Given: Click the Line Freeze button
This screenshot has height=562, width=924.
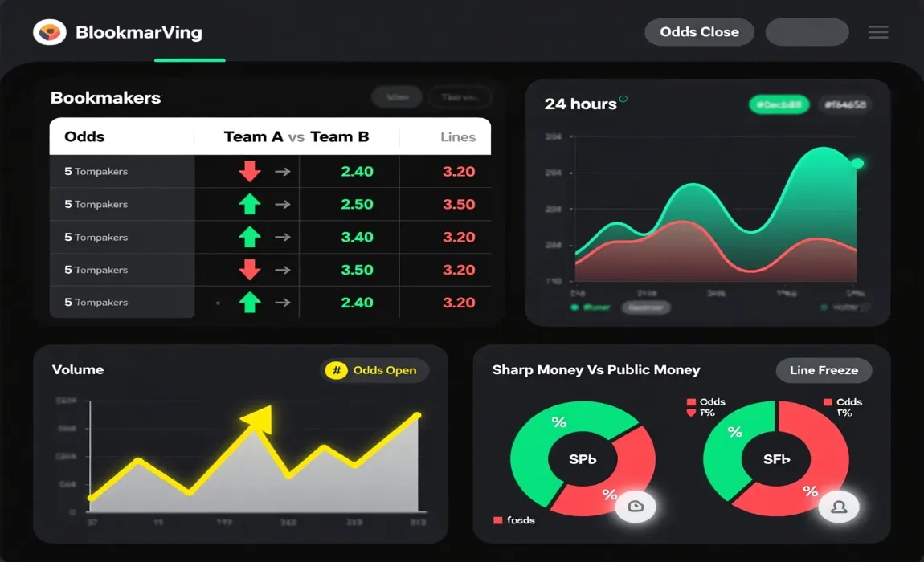Looking at the screenshot, I should click(824, 370).
